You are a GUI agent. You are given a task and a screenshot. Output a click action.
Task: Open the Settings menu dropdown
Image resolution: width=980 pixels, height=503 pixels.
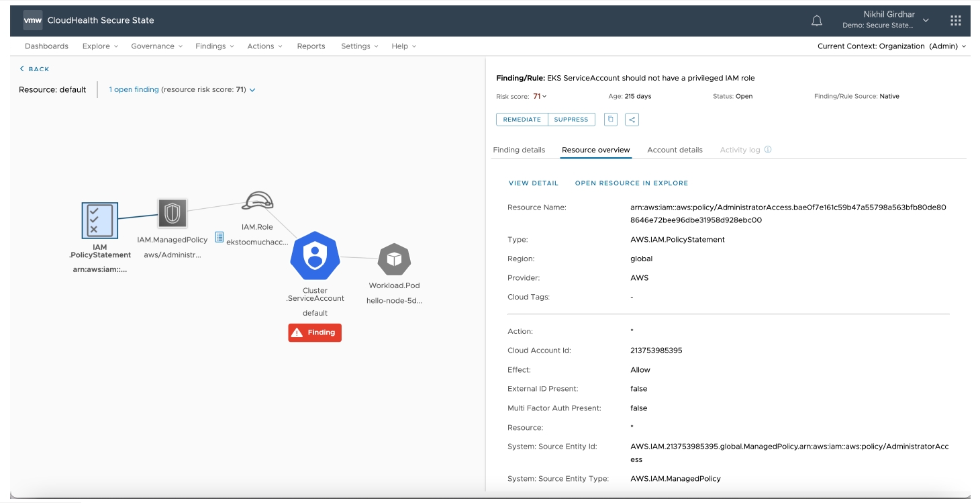[x=360, y=46]
